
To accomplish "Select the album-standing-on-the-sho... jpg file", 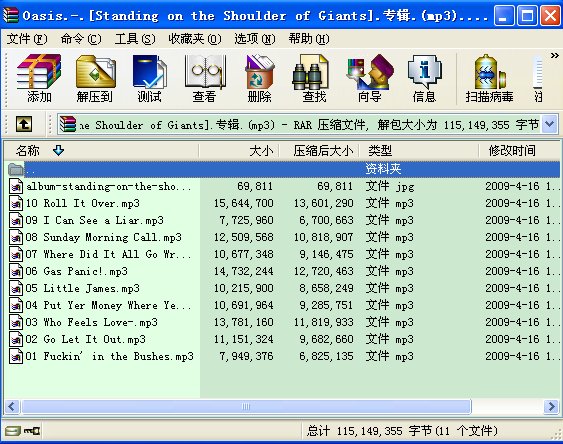I will [x=283, y=186].
